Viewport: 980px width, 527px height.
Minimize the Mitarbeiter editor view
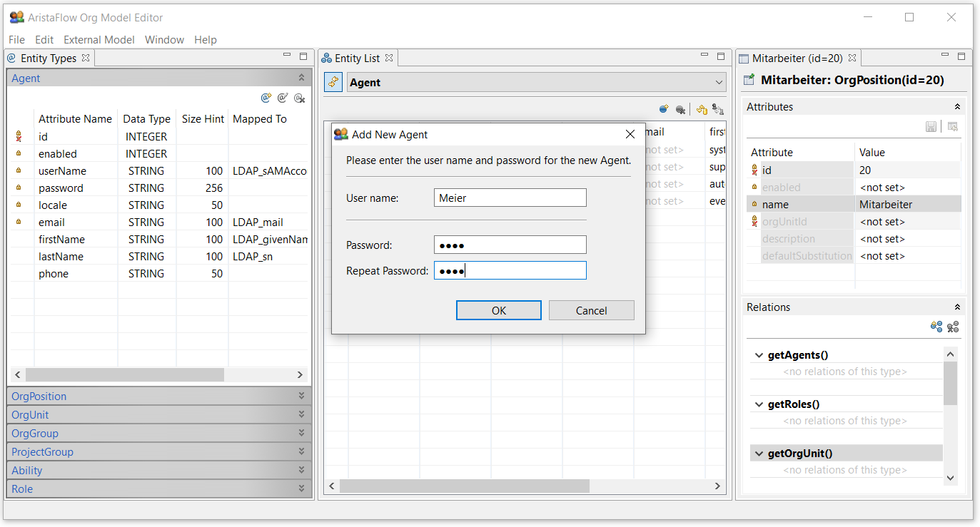946,56
